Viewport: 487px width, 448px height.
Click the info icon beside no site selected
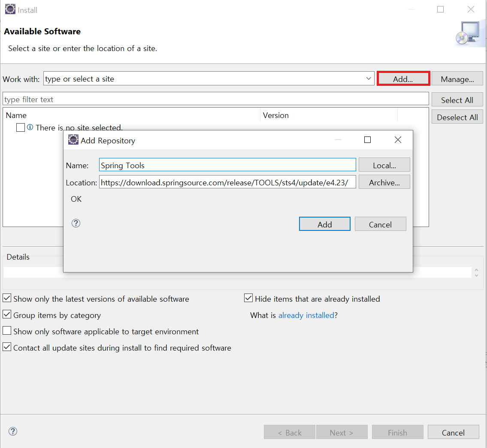[x=30, y=127]
